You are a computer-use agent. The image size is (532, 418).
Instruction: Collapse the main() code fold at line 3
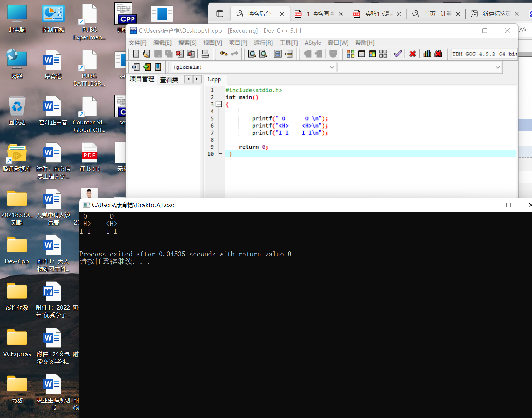point(219,104)
